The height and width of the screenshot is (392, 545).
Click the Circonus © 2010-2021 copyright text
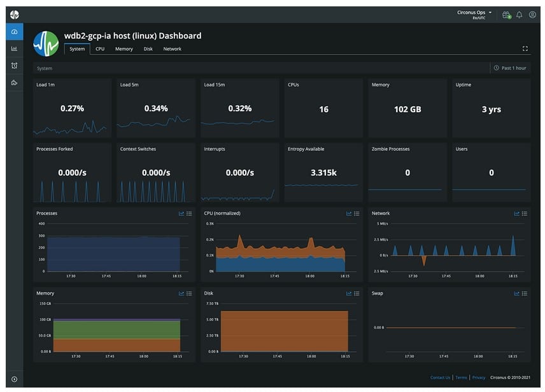click(510, 377)
